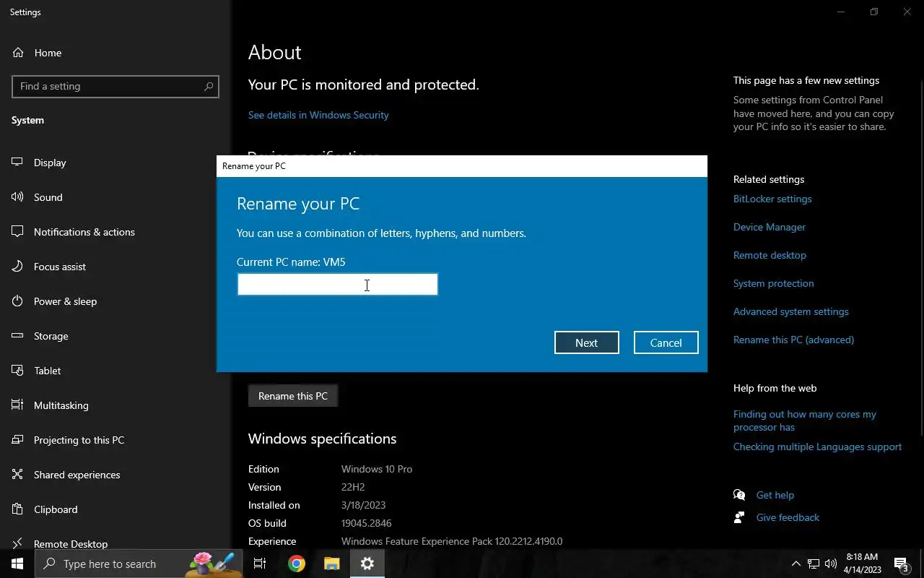Open Task View from the taskbar
Image resolution: width=924 pixels, height=578 pixels.
click(x=260, y=564)
